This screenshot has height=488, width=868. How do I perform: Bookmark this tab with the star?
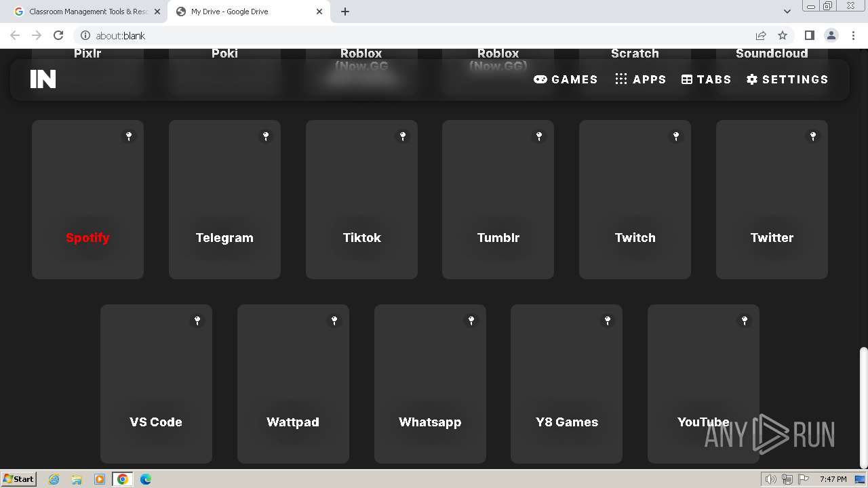783,35
